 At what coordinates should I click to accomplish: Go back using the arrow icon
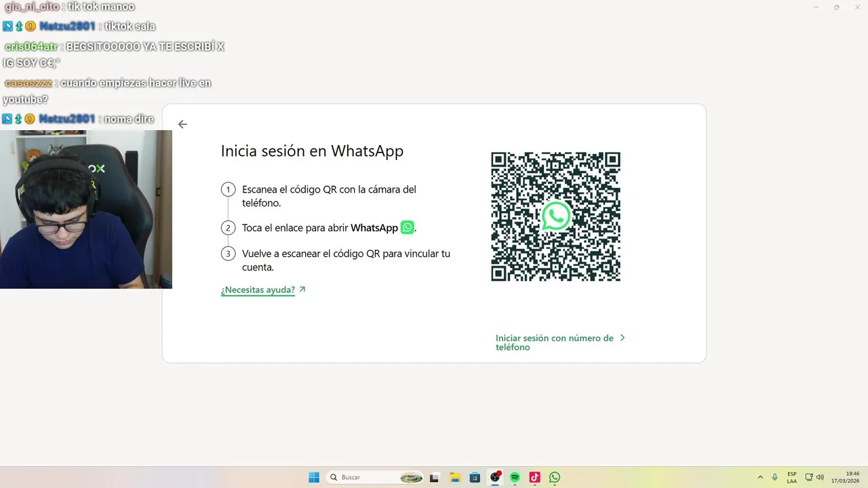click(182, 124)
